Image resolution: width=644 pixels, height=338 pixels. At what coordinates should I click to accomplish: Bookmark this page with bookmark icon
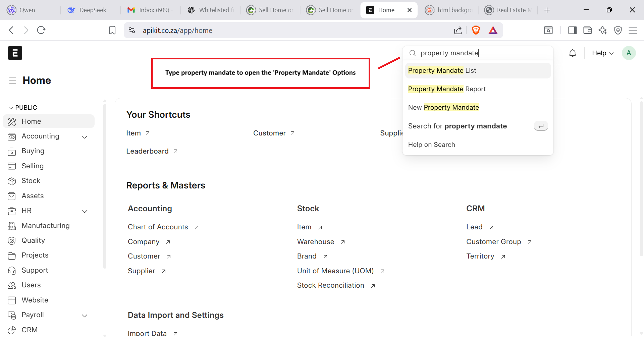pyautogui.click(x=112, y=30)
